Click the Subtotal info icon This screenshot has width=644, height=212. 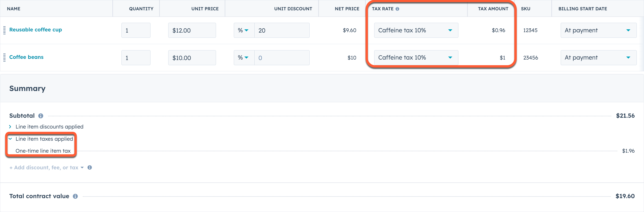tap(41, 116)
